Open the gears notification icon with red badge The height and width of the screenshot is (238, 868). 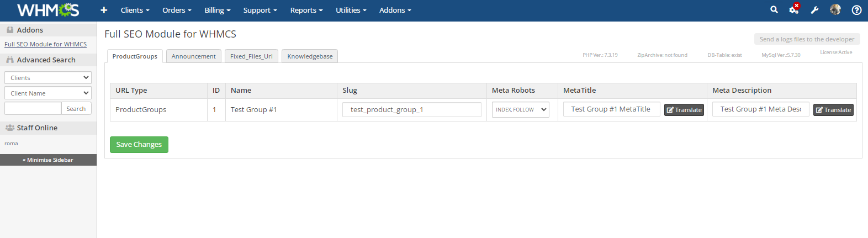pyautogui.click(x=794, y=9)
